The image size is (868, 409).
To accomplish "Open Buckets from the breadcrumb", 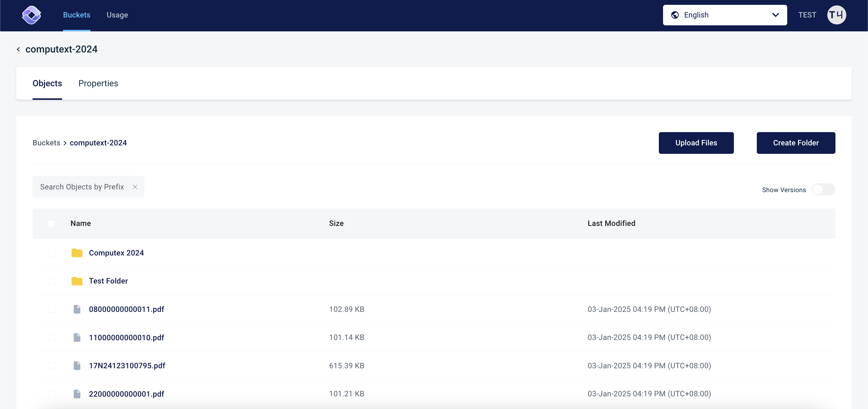I will pyautogui.click(x=46, y=143).
